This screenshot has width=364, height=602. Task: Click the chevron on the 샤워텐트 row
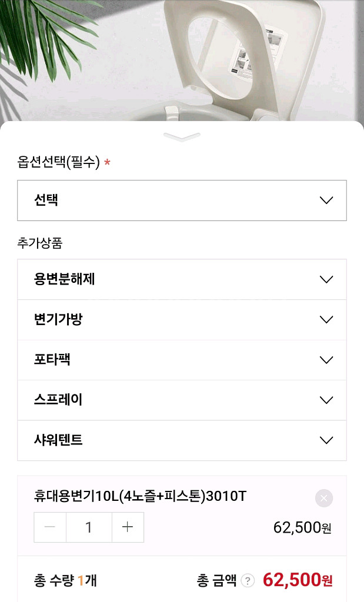coord(326,440)
